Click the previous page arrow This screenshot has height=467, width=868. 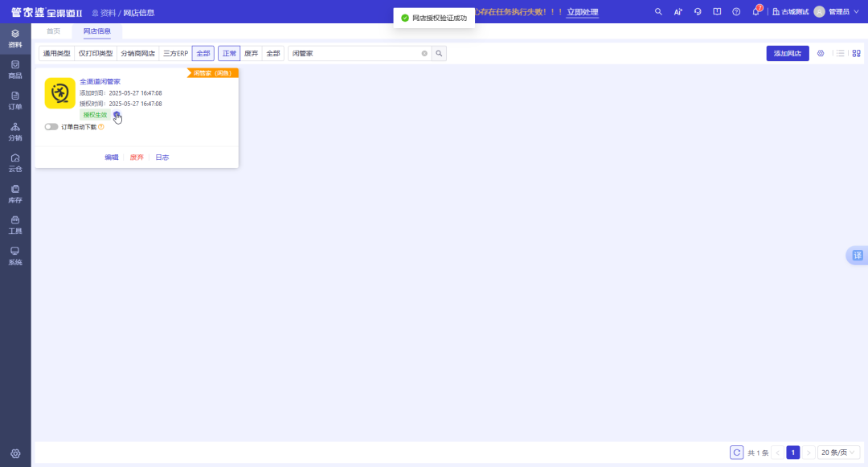777,453
